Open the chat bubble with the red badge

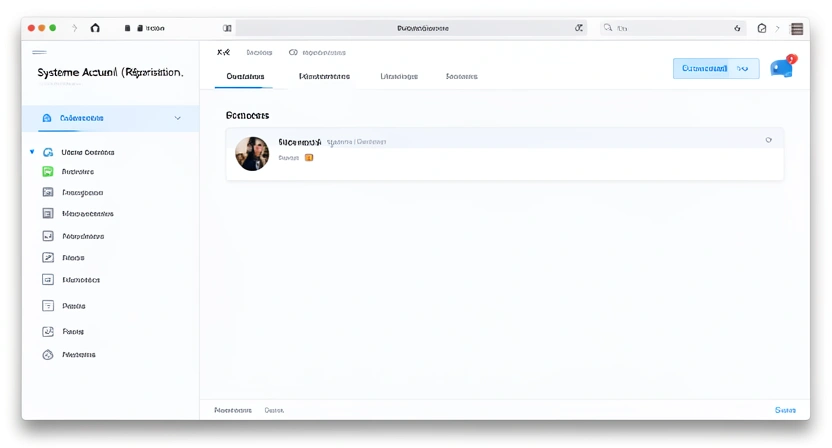pos(782,68)
